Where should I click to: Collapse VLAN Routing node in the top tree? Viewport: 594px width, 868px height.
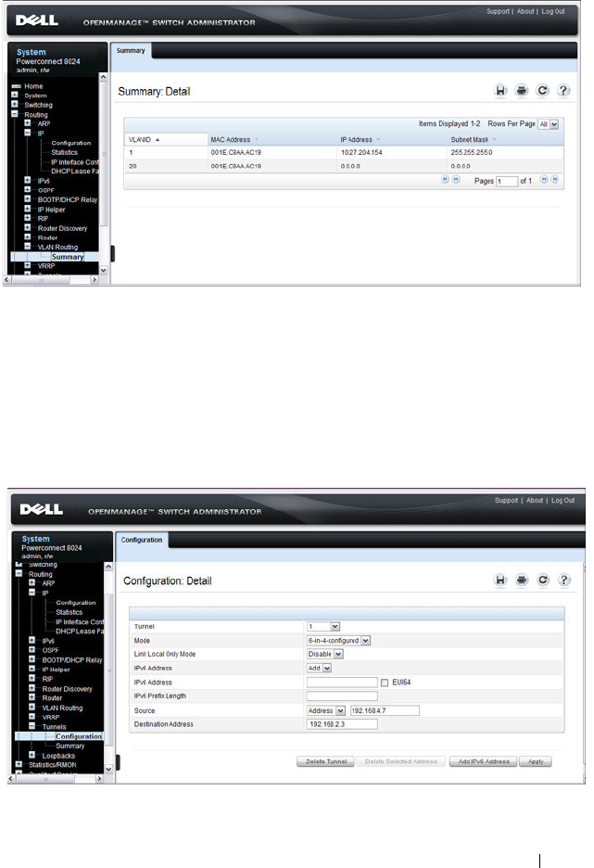pyautogui.click(x=28, y=247)
